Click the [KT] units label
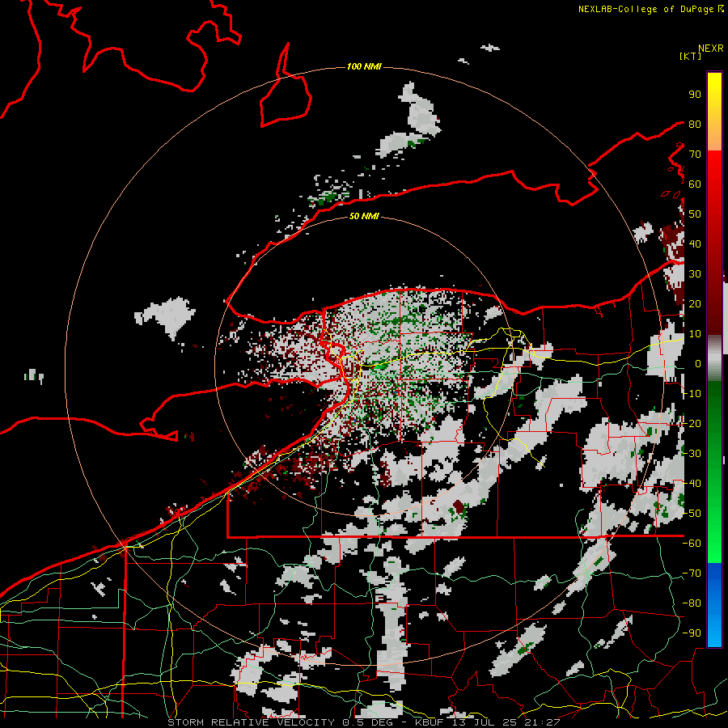This screenshot has height=728, width=728. coord(691,56)
